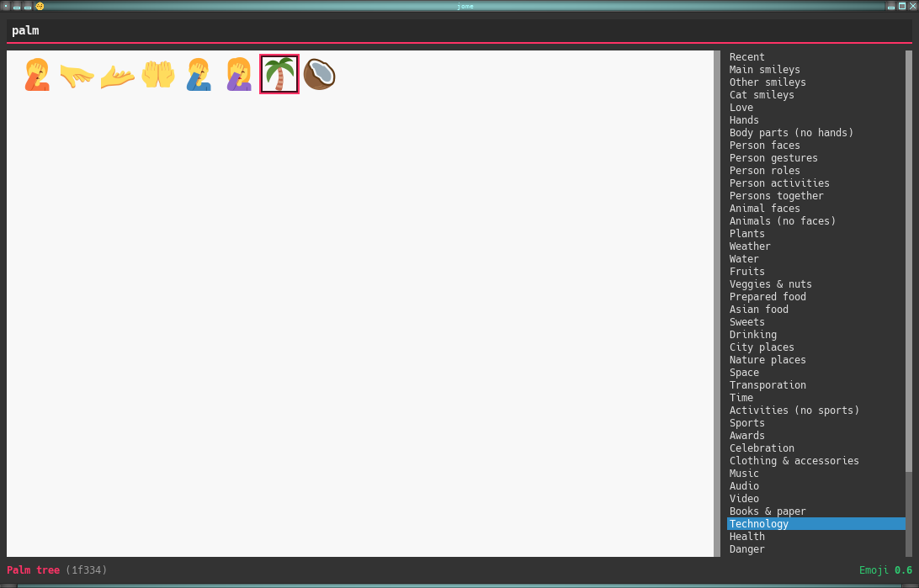Select the Space category
The image size is (919, 588).
click(815, 372)
